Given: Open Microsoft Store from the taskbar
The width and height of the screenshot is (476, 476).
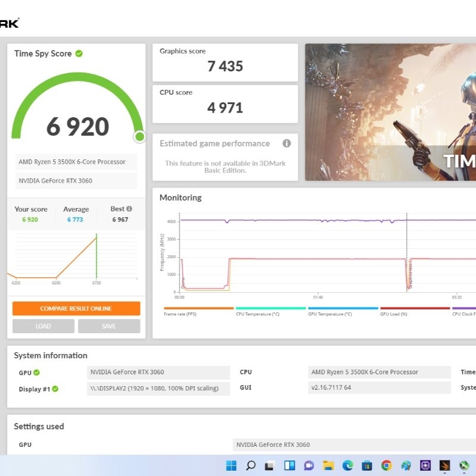Looking at the screenshot, I should (x=367, y=465).
